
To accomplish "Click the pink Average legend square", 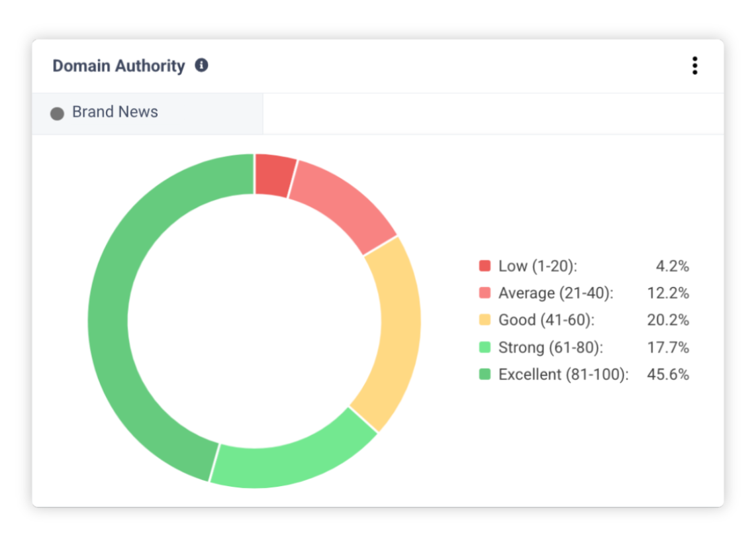I will [x=484, y=293].
